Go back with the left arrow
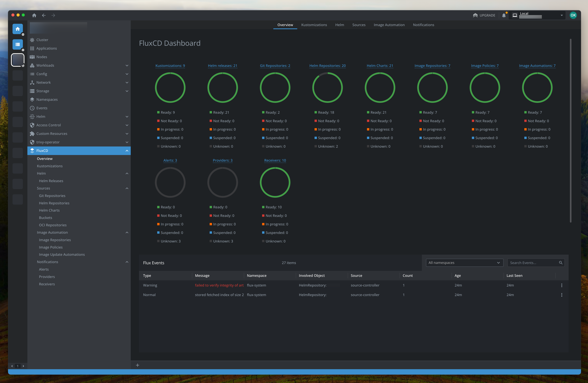Screen dimensions: 588x383 [x=44, y=15]
